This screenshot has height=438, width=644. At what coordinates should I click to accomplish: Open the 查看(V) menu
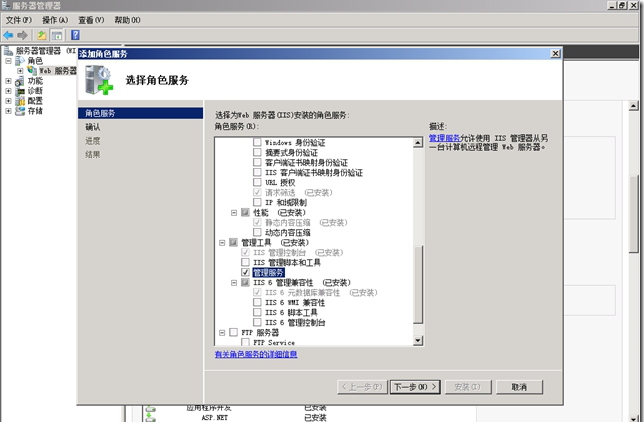point(91,20)
